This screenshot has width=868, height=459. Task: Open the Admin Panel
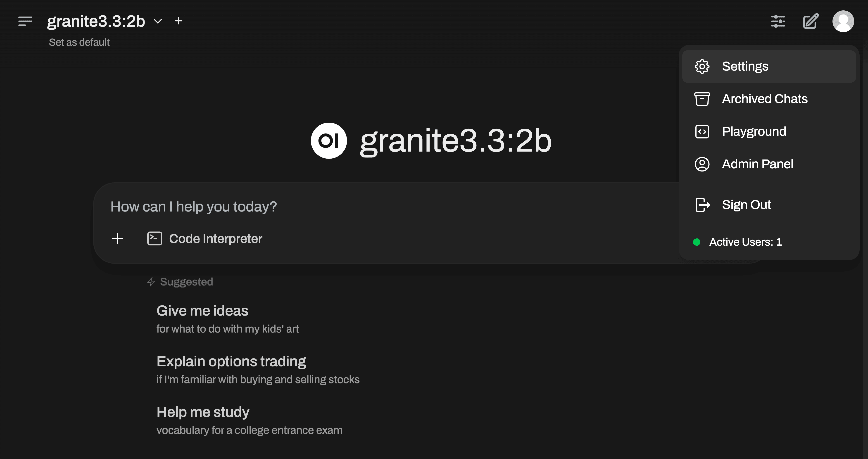tap(758, 164)
